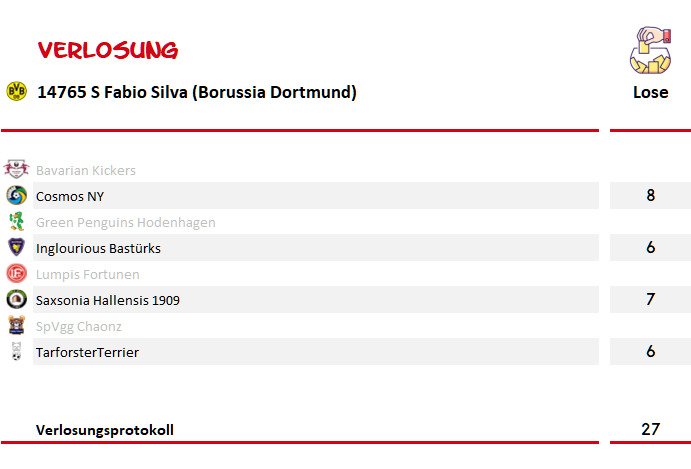Click the lottery draw bowl icon

coord(650,50)
